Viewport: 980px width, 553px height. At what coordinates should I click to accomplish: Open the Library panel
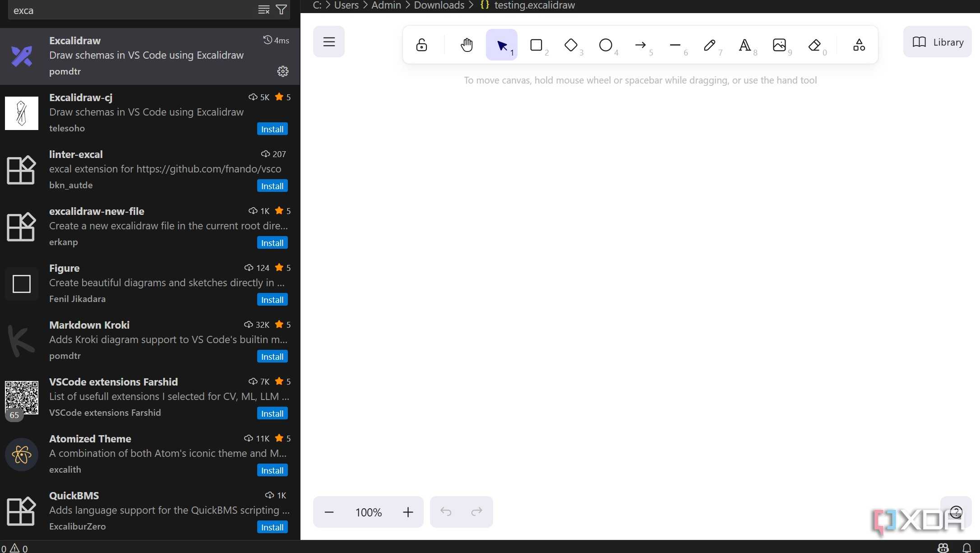pos(937,42)
